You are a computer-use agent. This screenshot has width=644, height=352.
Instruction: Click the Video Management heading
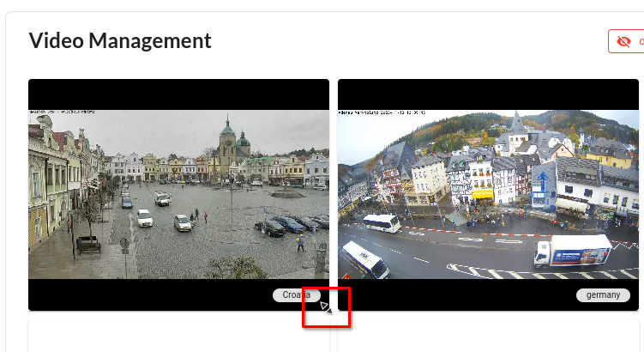click(x=120, y=40)
